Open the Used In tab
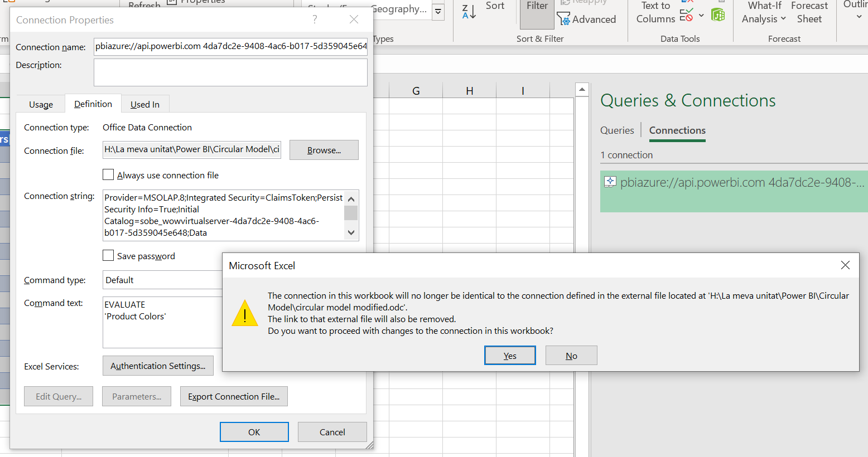 click(144, 105)
